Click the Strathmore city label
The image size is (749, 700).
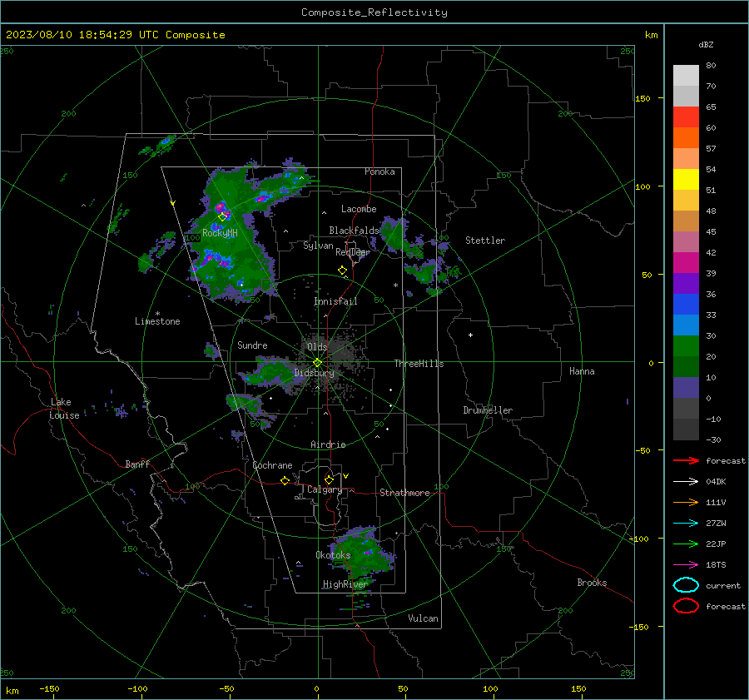(x=404, y=493)
